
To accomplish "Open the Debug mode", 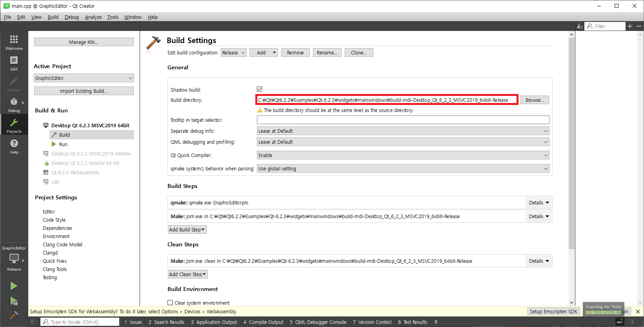I will (x=14, y=104).
